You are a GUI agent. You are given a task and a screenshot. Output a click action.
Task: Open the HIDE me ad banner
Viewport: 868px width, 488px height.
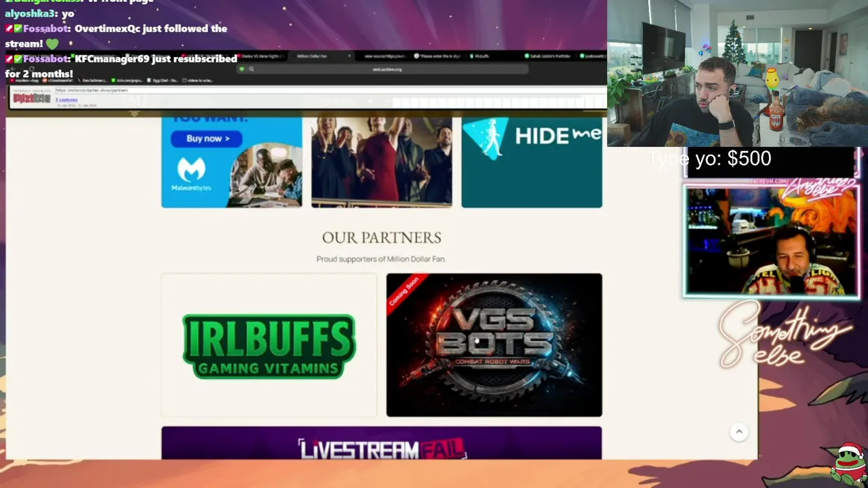532,162
